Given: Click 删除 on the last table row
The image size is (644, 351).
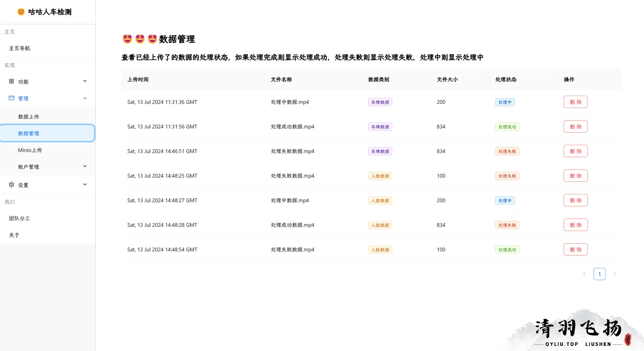Looking at the screenshot, I should coord(575,249).
